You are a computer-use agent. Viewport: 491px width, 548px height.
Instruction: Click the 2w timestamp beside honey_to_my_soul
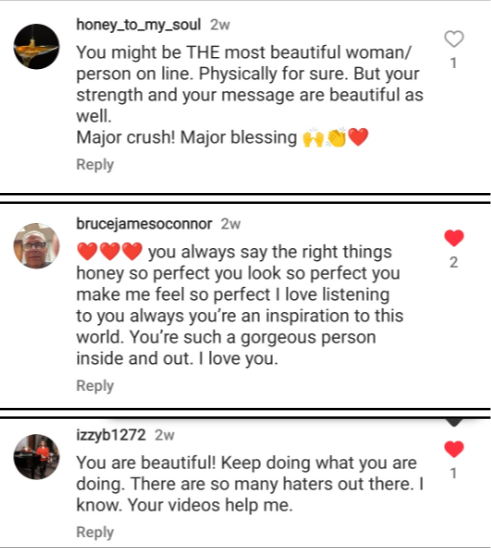(x=220, y=25)
